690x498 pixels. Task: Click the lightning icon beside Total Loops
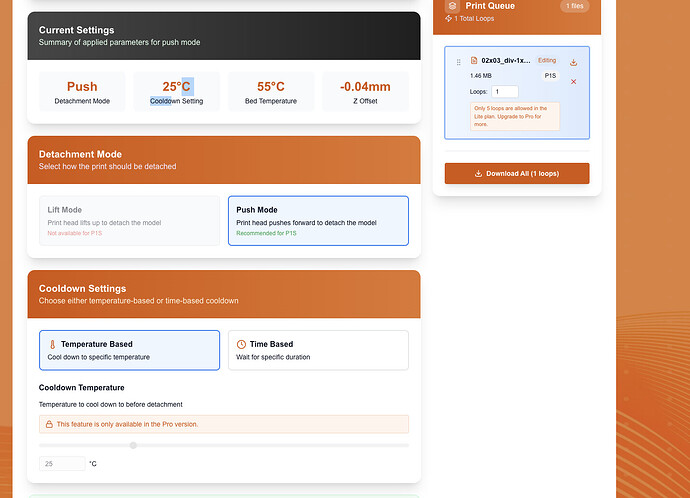click(x=448, y=18)
